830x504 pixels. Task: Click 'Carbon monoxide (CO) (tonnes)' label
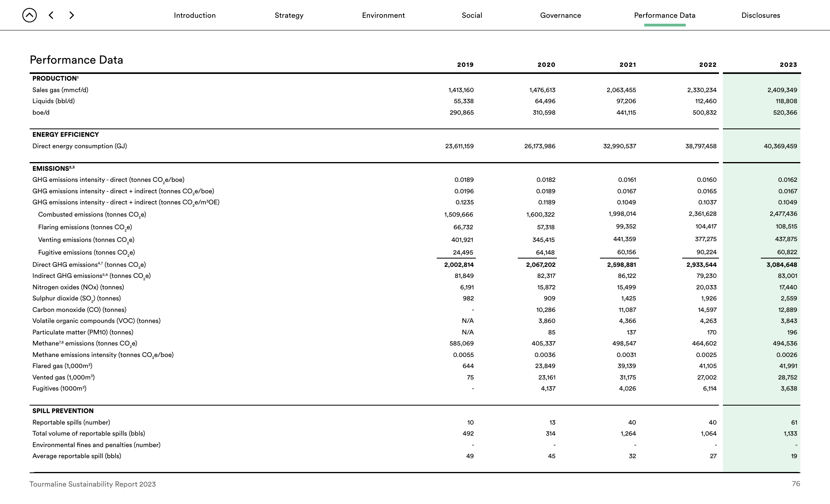(x=79, y=310)
